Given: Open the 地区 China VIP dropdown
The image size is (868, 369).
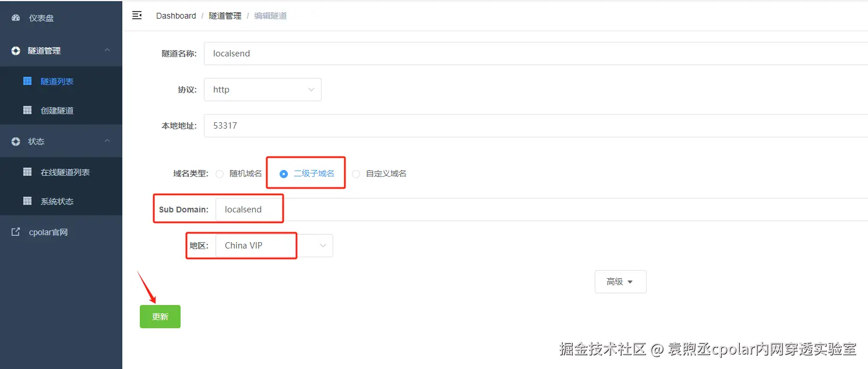Looking at the screenshot, I should click(274, 246).
